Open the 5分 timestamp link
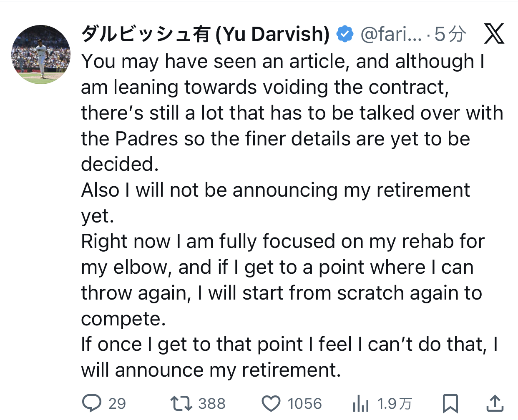The width and height of the screenshot is (518, 420). click(450, 34)
